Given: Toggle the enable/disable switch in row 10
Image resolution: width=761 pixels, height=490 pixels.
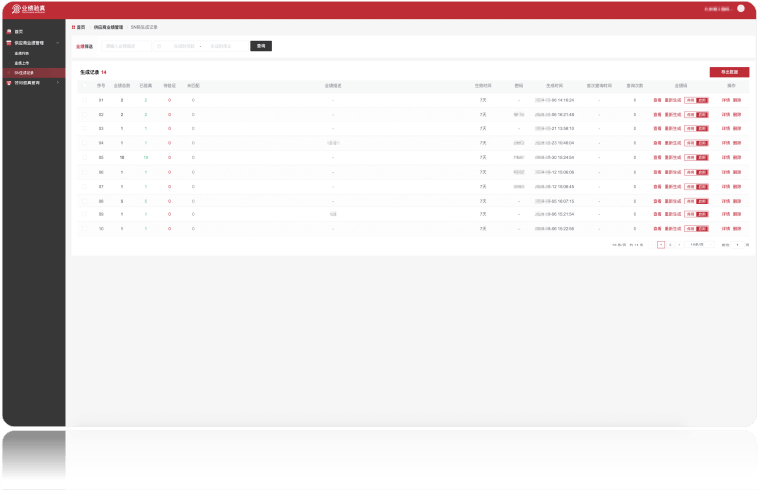Looking at the screenshot, I should click(x=696, y=229).
